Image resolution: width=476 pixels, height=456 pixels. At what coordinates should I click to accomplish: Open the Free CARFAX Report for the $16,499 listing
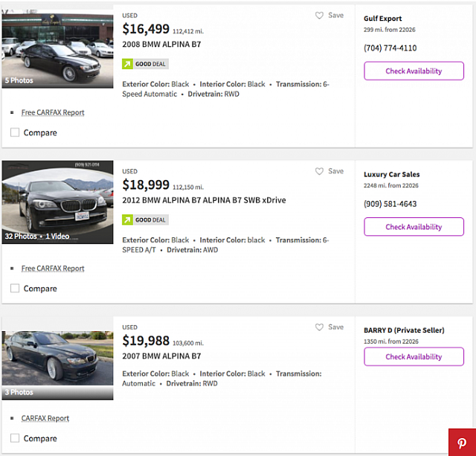pos(53,112)
